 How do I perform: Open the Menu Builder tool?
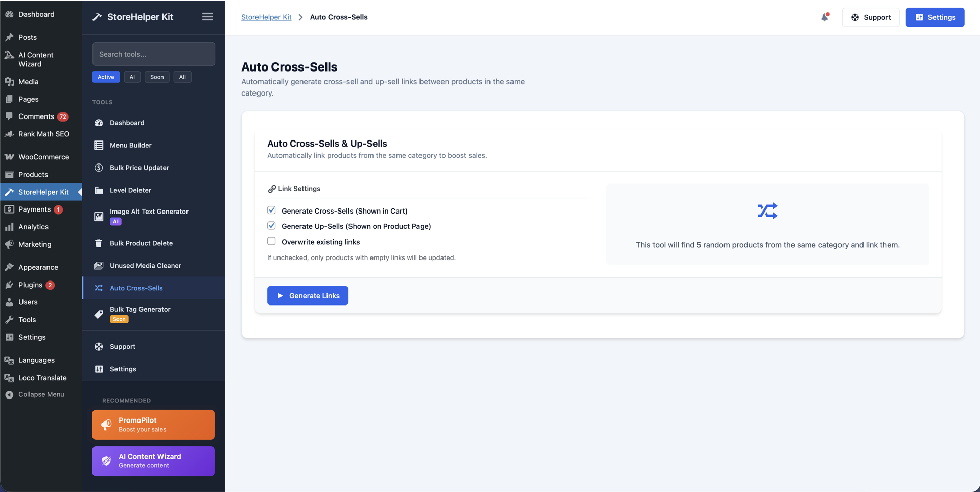(x=130, y=145)
